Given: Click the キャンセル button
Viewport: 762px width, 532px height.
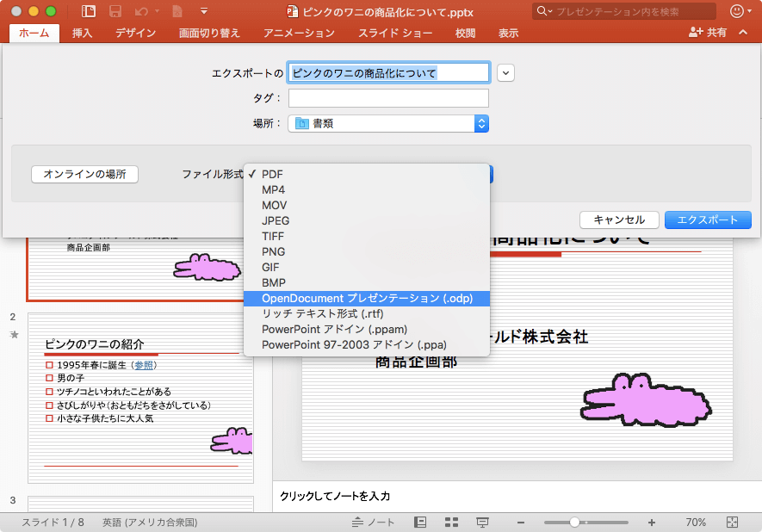Looking at the screenshot, I should (619, 220).
